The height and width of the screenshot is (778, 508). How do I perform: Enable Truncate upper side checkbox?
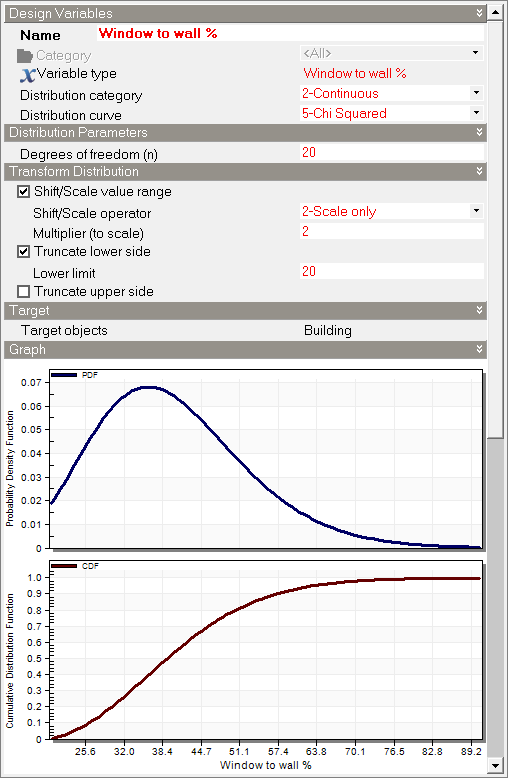[23, 291]
